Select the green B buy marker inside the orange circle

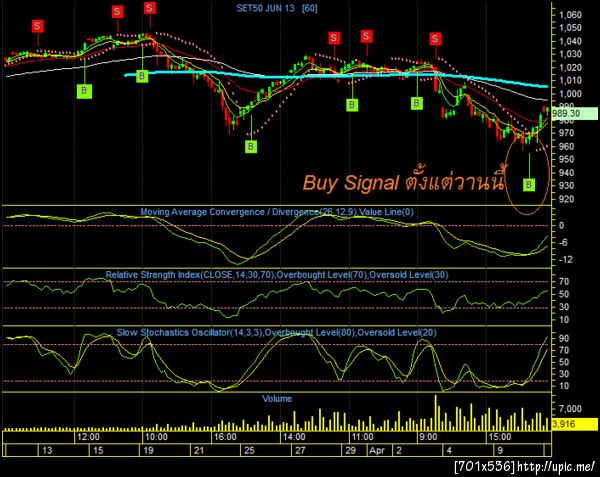529,185
